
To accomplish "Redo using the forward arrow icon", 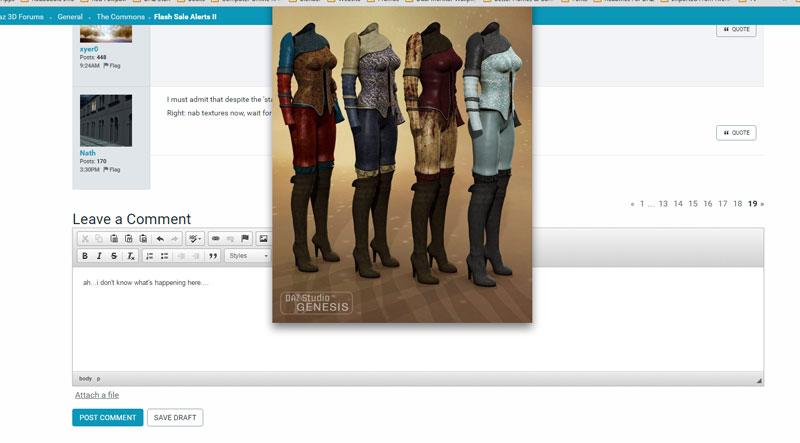I will click(174, 239).
